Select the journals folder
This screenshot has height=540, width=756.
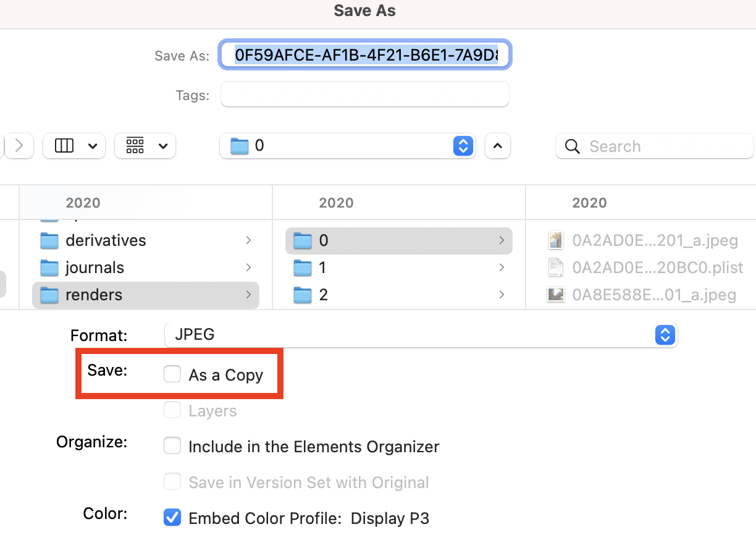[x=94, y=267]
